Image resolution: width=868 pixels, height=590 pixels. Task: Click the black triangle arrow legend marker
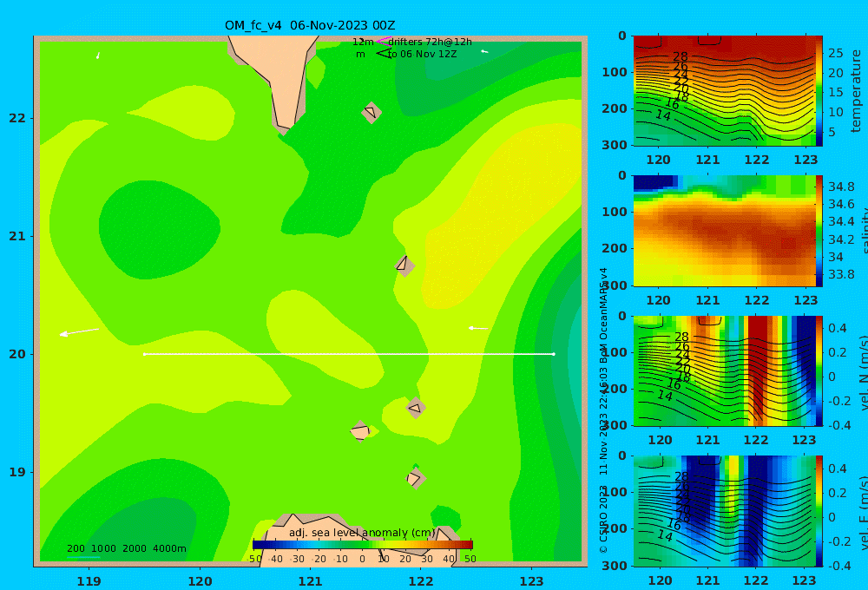click(383, 54)
